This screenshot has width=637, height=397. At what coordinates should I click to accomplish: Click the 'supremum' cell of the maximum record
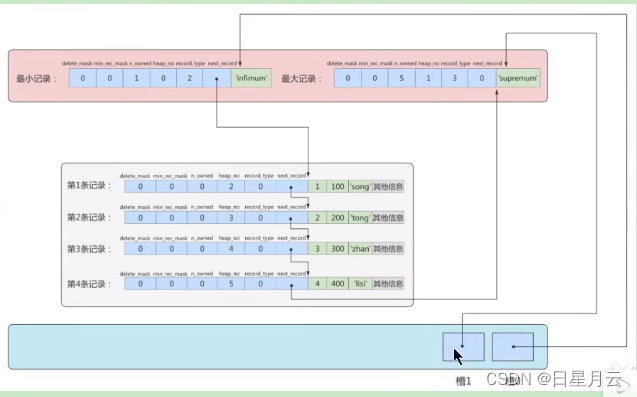tap(518, 78)
